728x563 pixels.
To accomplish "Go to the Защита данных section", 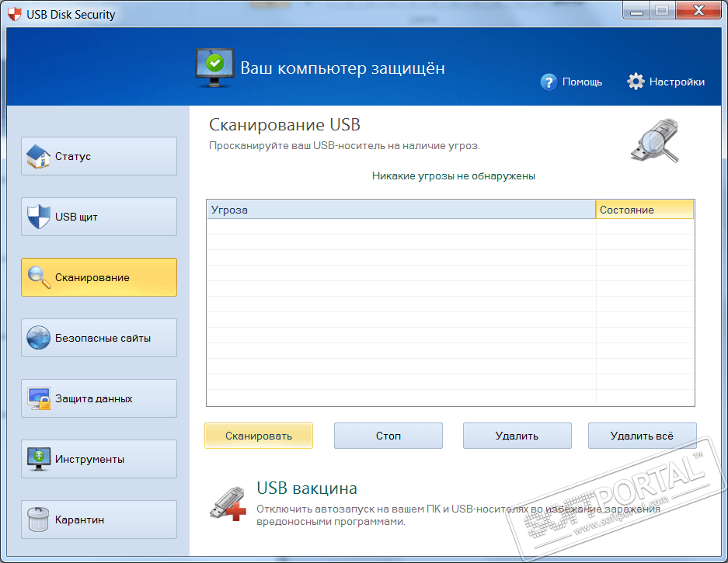I will (x=99, y=398).
